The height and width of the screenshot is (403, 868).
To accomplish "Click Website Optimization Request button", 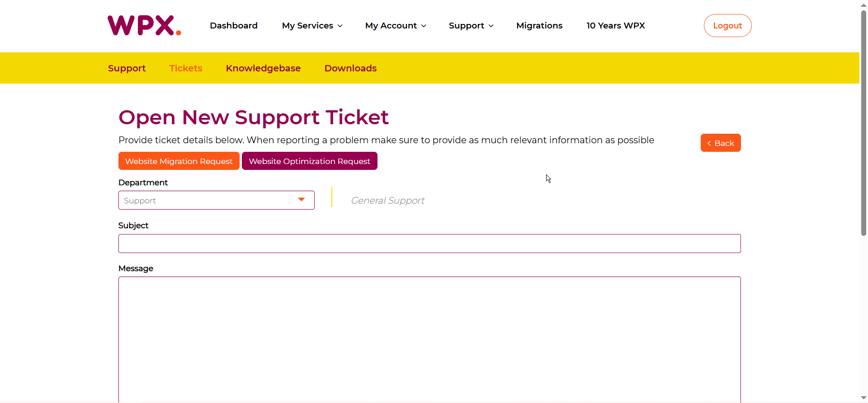I will tap(309, 161).
